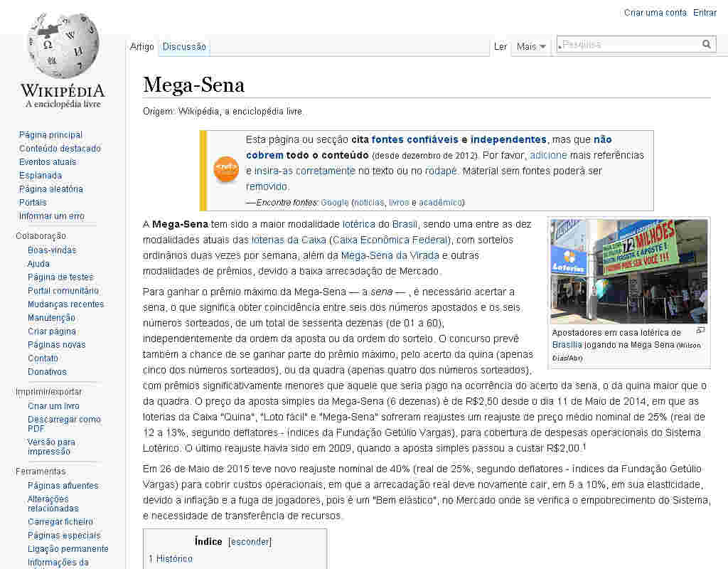Image resolution: width=728 pixels, height=569 pixels.
Task: Open the Manutenção link
Action: tap(51, 318)
